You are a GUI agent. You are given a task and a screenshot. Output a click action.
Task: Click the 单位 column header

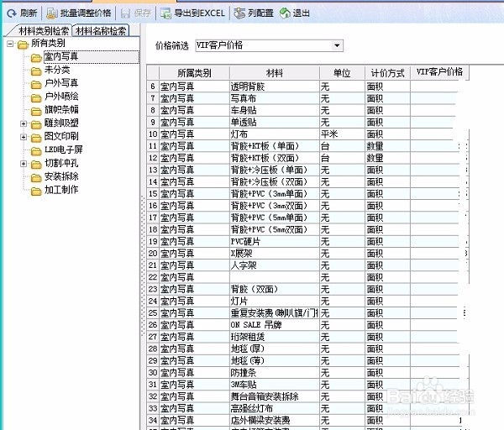[x=342, y=73]
